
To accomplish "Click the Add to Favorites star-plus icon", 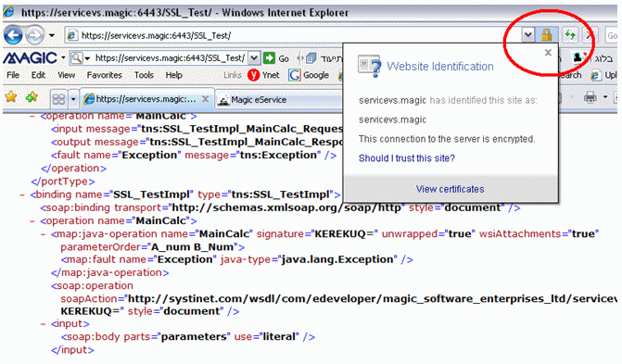I will tap(32, 96).
